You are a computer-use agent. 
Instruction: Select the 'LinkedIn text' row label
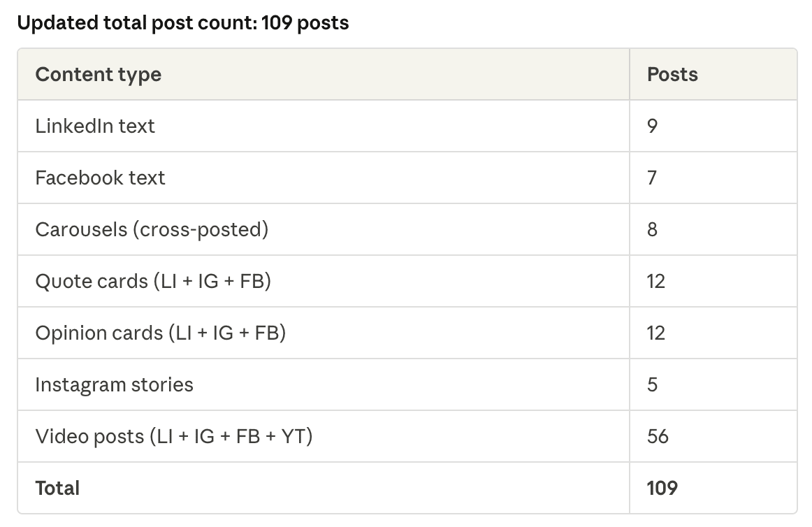(95, 126)
